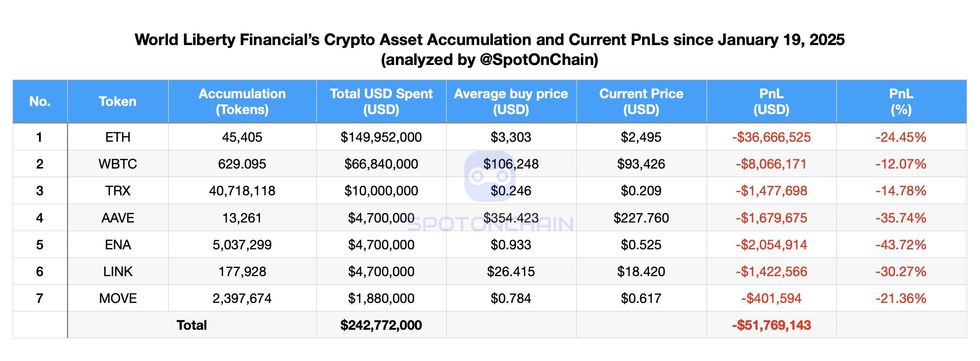The height and width of the screenshot is (361, 980).
Task: Select the ETH PnL -$36,666,525 cell
Action: point(771,137)
